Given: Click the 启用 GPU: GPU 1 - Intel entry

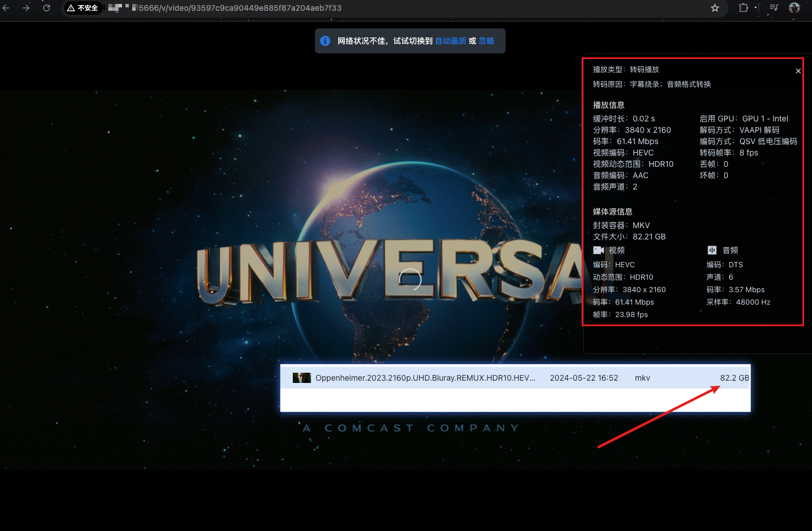Looking at the screenshot, I should [744, 119].
